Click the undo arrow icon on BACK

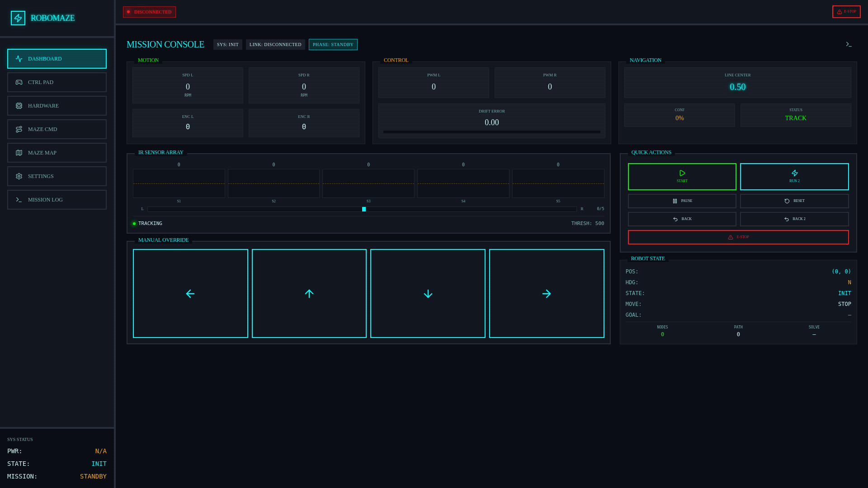pos(675,219)
